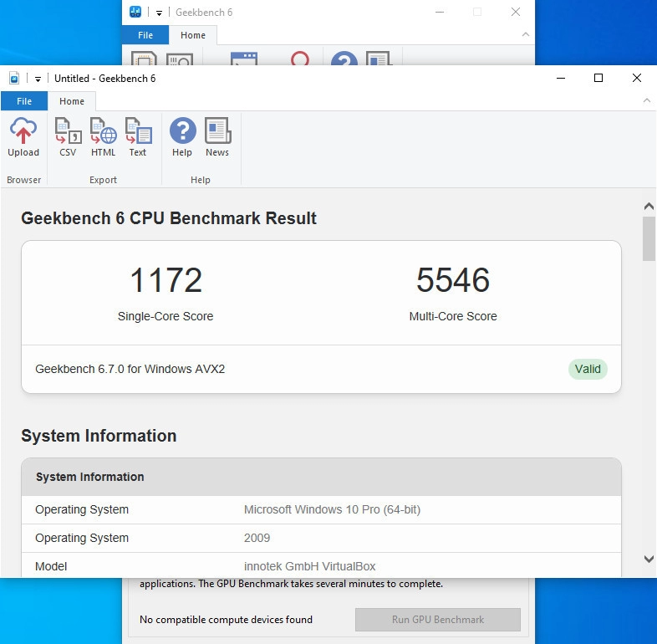Minimize the background Geekbench 6 window

coord(440,12)
